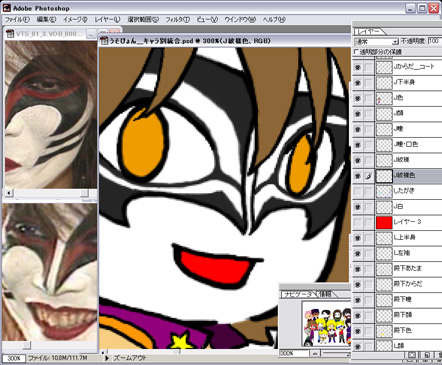The height and width of the screenshot is (365, 442).
Task: Click the document icon of the うそぴょん psd window
Action: tap(105, 41)
